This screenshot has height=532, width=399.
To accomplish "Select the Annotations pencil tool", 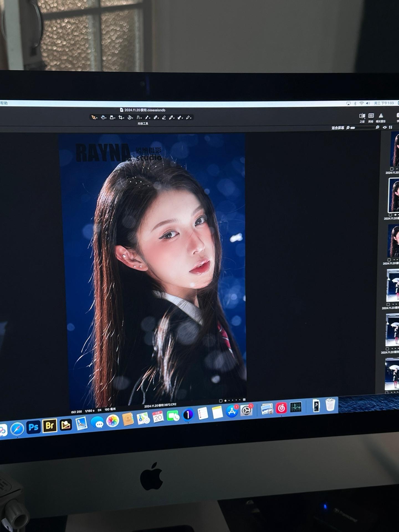I will pos(188,117).
